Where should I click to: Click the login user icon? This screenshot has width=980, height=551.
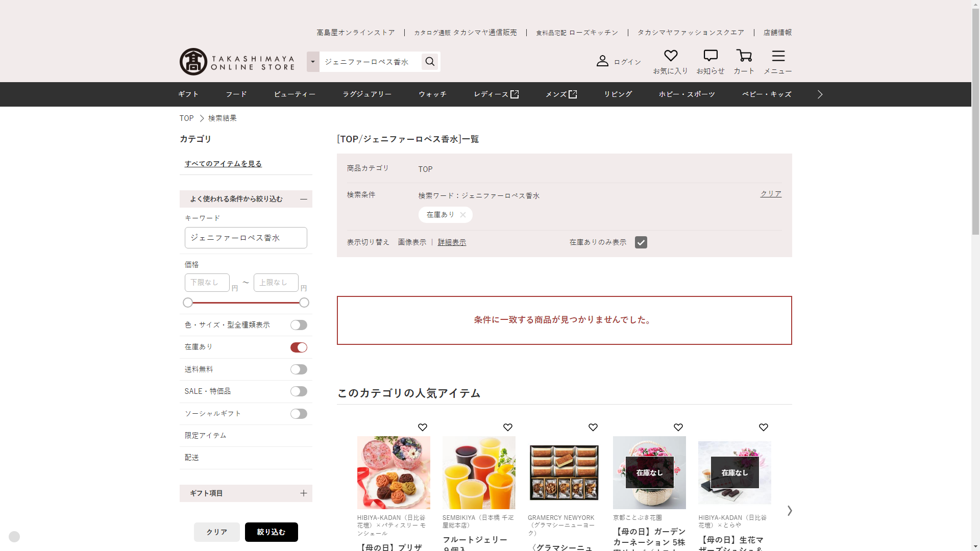(602, 61)
